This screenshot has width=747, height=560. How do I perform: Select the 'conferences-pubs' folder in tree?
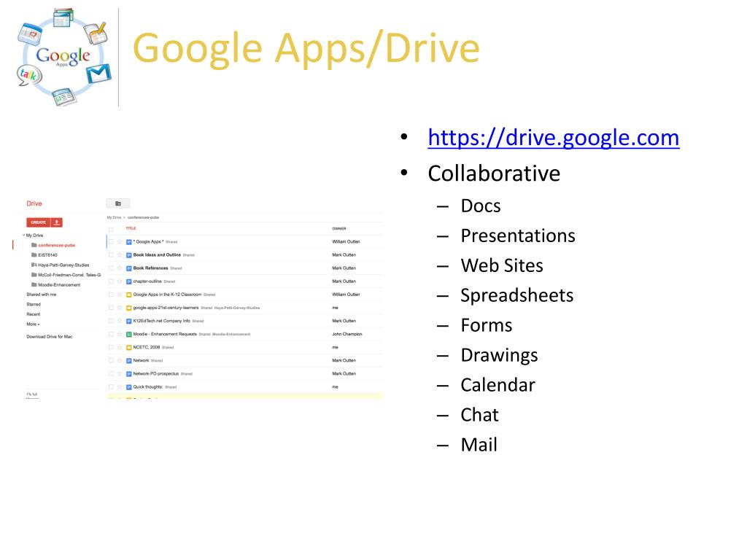[x=57, y=245]
